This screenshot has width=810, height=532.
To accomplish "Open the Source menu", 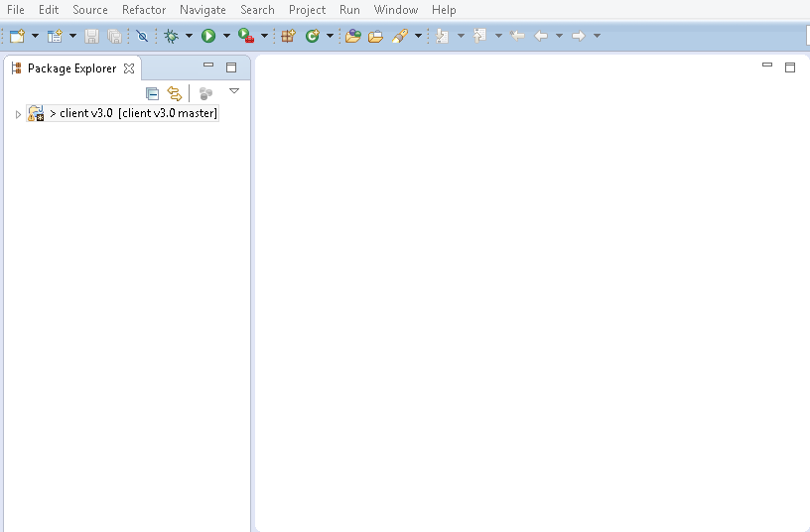I will point(90,10).
